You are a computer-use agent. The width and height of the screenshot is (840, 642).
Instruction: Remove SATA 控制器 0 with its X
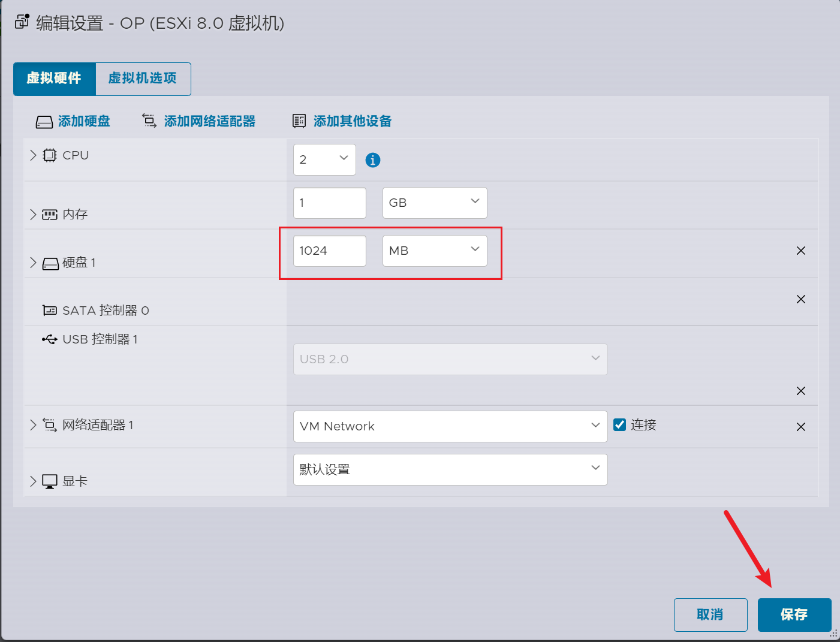click(x=801, y=299)
